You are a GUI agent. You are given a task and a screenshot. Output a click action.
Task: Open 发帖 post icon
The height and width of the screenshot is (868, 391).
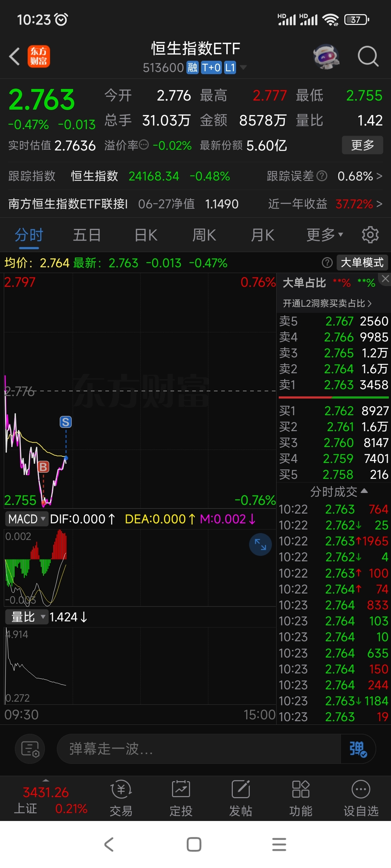point(241,798)
